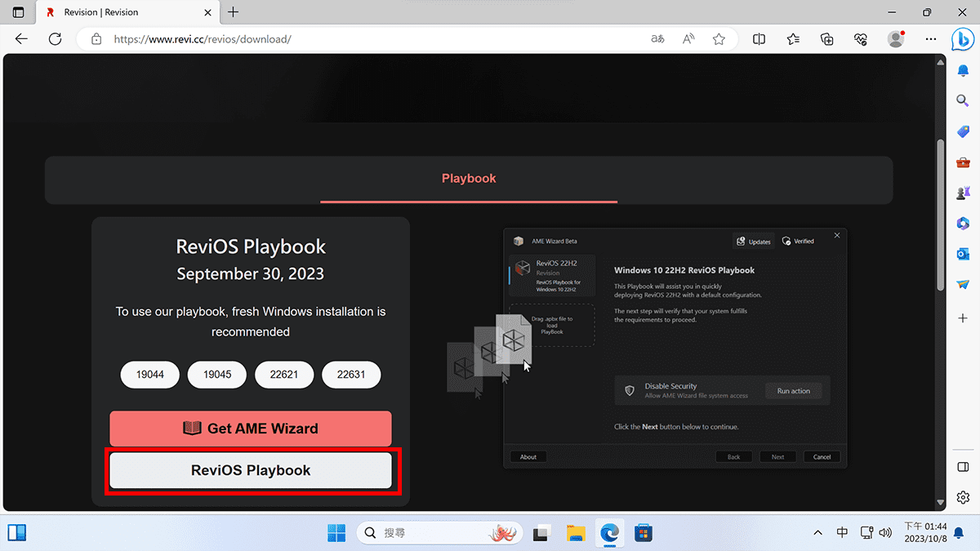This screenshot has width=980, height=551.
Task: Click the address bar URL field
Action: pyautogui.click(x=367, y=39)
